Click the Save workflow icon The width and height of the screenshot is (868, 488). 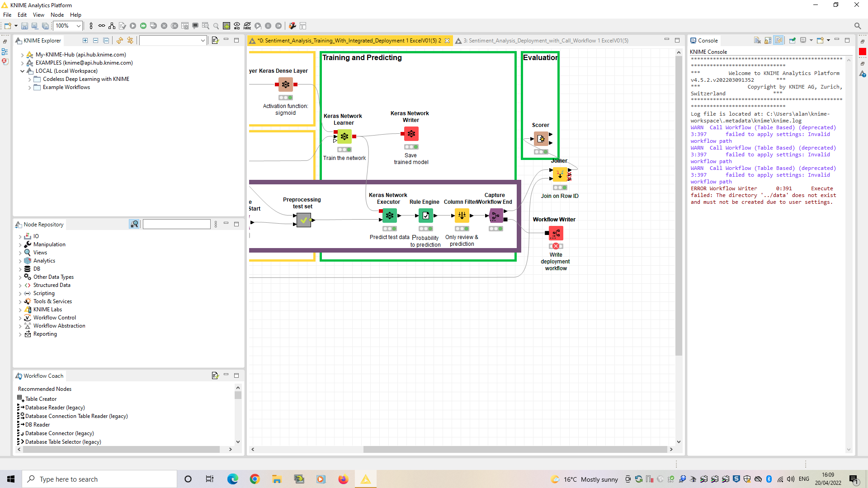click(25, 26)
